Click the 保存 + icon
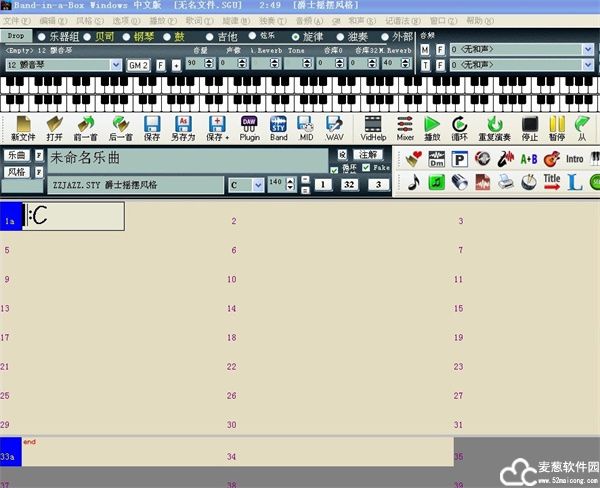The height and width of the screenshot is (488, 600). (217, 129)
